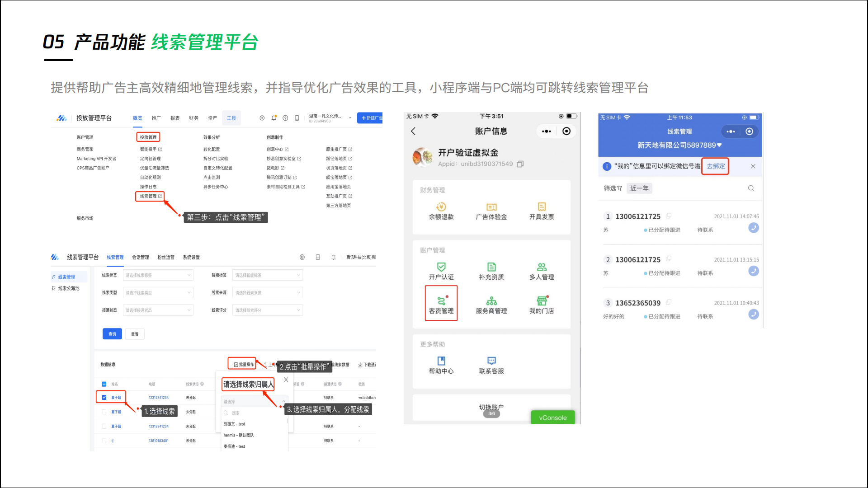Click bell icon in 线索管理平台 header
Viewport: 868px width, 488px height.
tap(333, 257)
